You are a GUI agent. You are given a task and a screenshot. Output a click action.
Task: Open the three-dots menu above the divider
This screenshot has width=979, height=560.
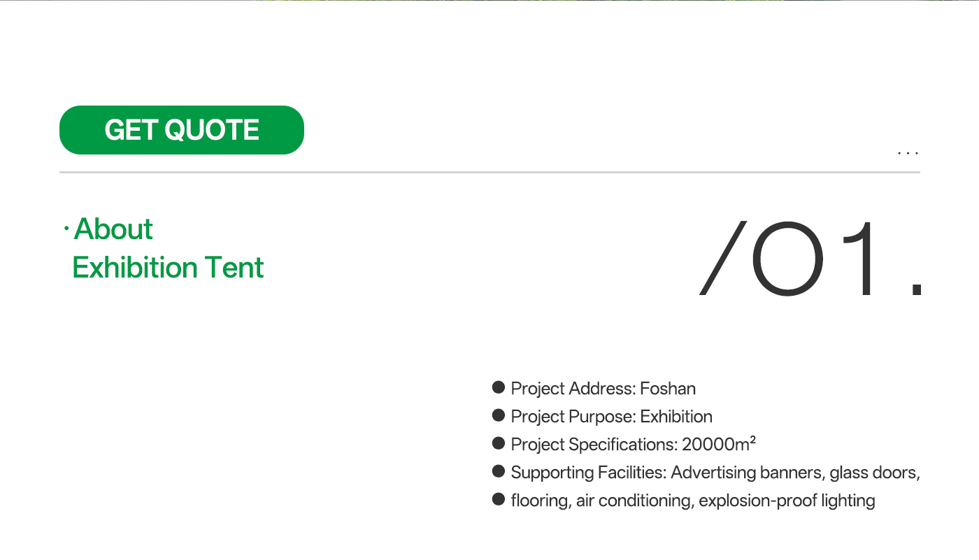pos(908,152)
